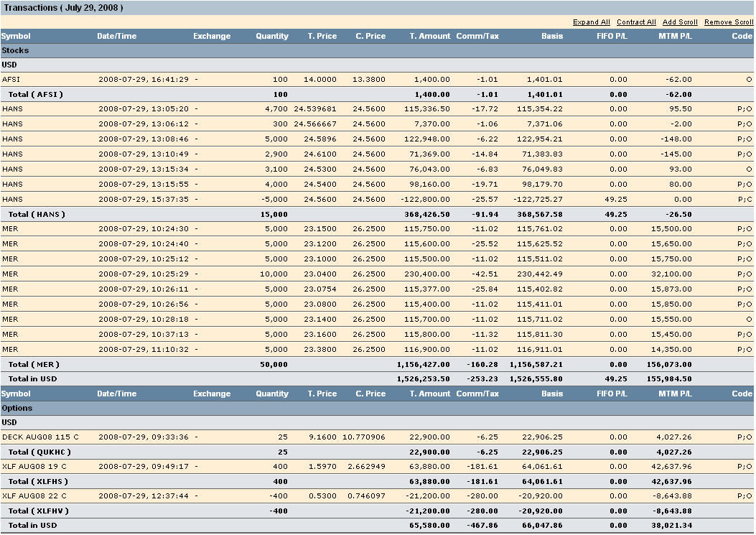Click the Stocks table Quantity column header
Screen dimensions: 756x535
point(272,36)
